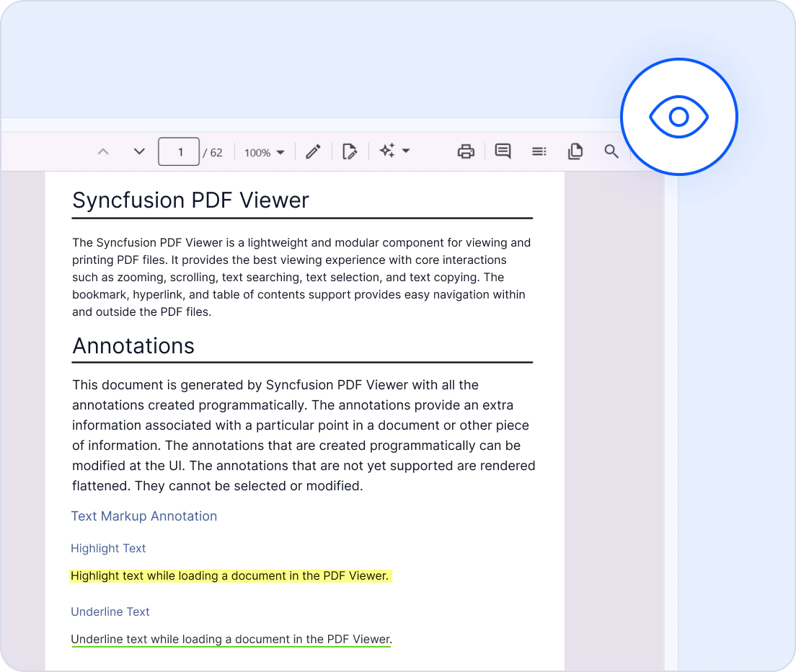This screenshot has width=796, height=672.
Task: Open the annotation pencil tool
Action: pos(313,151)
